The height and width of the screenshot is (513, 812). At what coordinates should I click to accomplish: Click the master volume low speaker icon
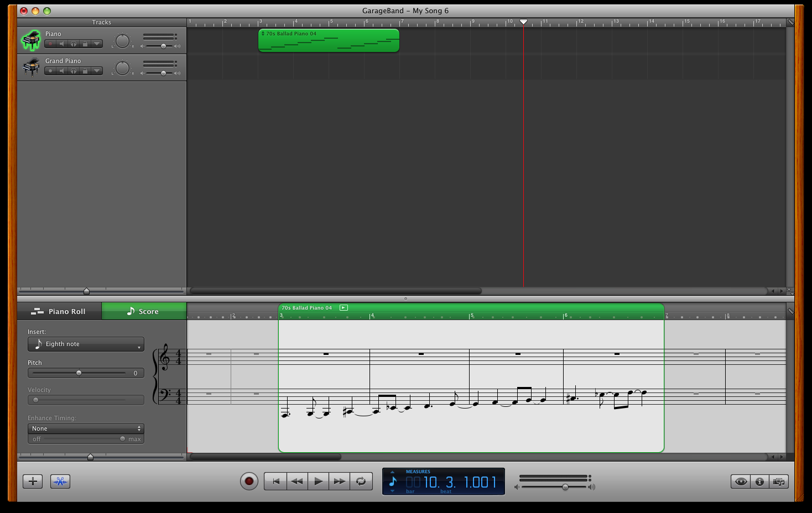coord(517,487)
